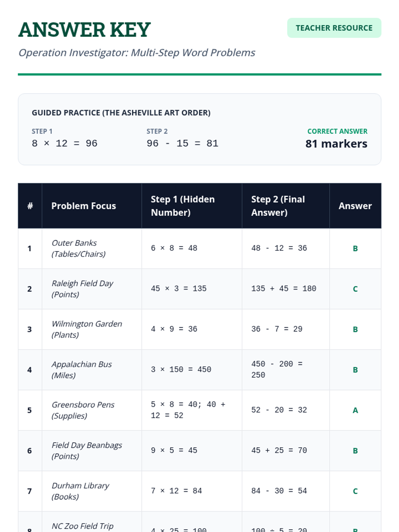
Task: Select the Raleigh Field Day (Points) cell
Action: click(x=92, y=289)
